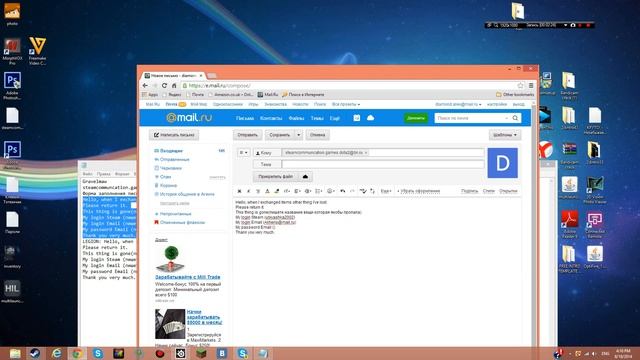This screenshot has height=360, width=640.
Task: Click the 'Подпись' signature link
Action: pyautogui.click(x=469, y=191)
